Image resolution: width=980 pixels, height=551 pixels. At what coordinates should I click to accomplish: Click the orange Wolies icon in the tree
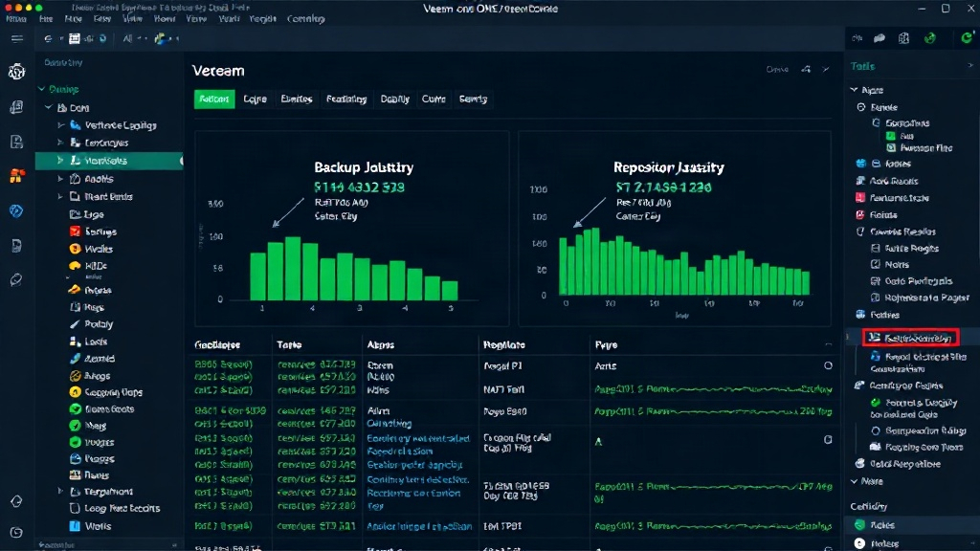(x=75, y=249)
